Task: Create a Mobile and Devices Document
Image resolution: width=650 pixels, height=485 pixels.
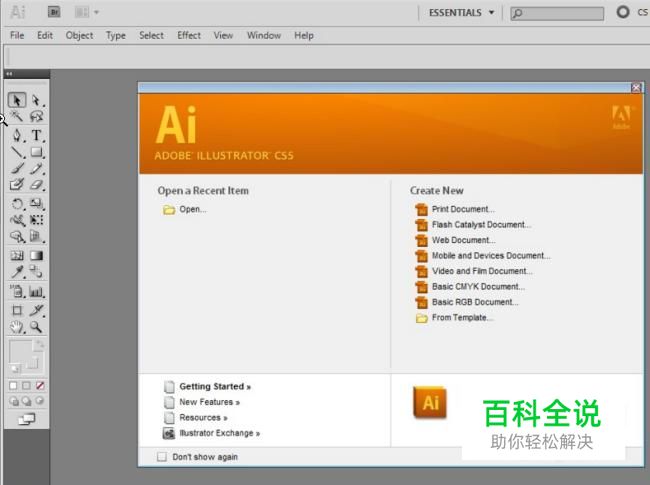Action: (483, 256)
